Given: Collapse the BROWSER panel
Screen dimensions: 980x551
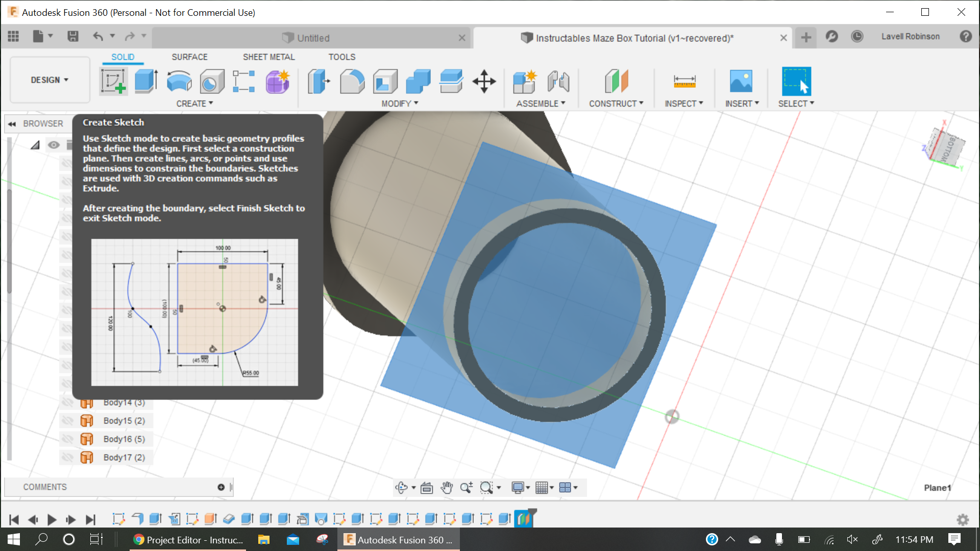Looking at the screenshot, I should coord(12,123).
